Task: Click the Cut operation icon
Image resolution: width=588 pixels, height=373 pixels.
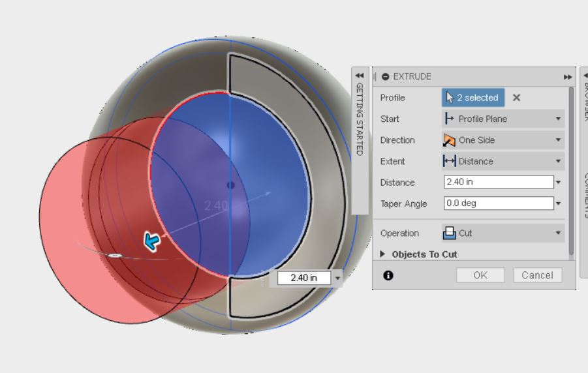Action: (449, 233)
